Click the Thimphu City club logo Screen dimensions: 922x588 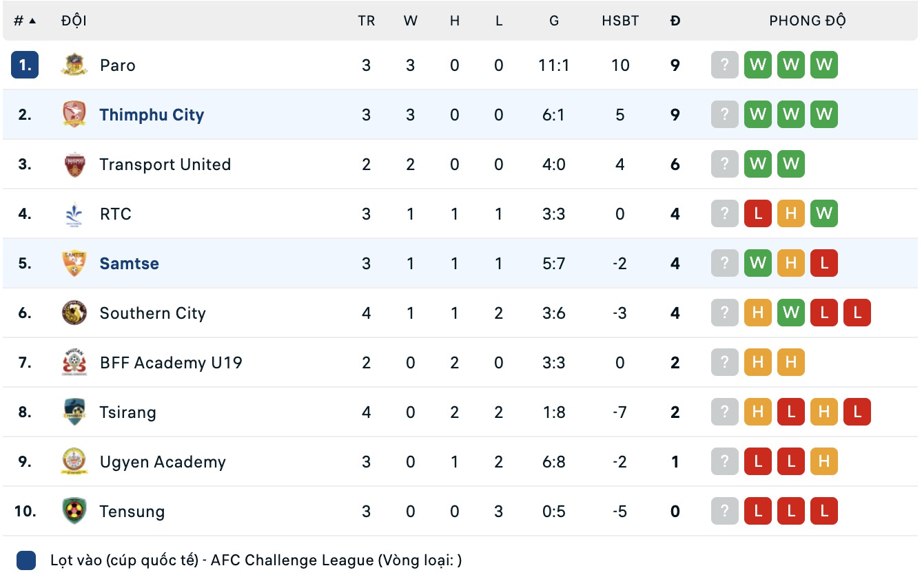click(74, 115)
